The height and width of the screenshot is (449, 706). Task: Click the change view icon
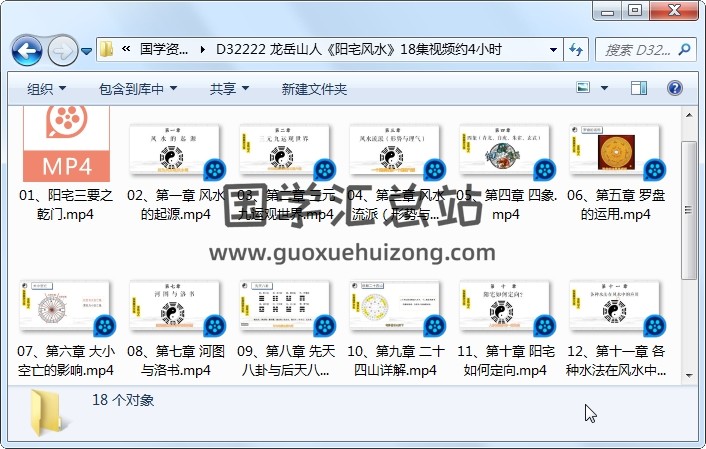pyautogui.click(x=585, y=89)
